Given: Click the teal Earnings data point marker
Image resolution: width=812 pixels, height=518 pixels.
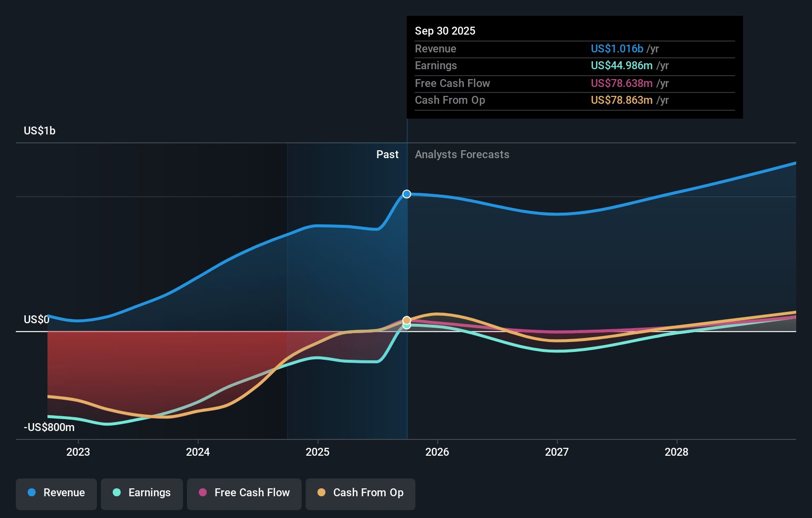Looking at the screenshot, I should pyautogui.click(x=406, y=326).
